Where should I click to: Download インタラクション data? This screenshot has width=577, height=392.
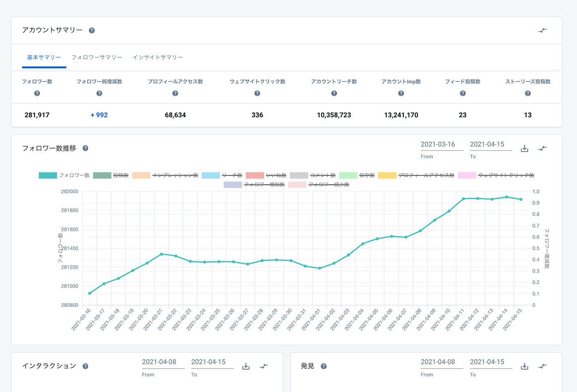tap(246, 366)
